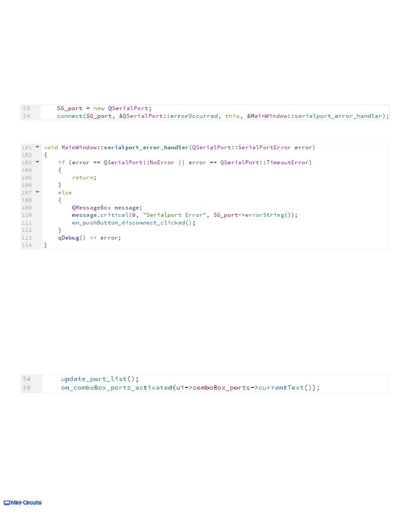Select line number 110 in gutter
The width and height of the screenshot is (409, 532).
[27, 215]
